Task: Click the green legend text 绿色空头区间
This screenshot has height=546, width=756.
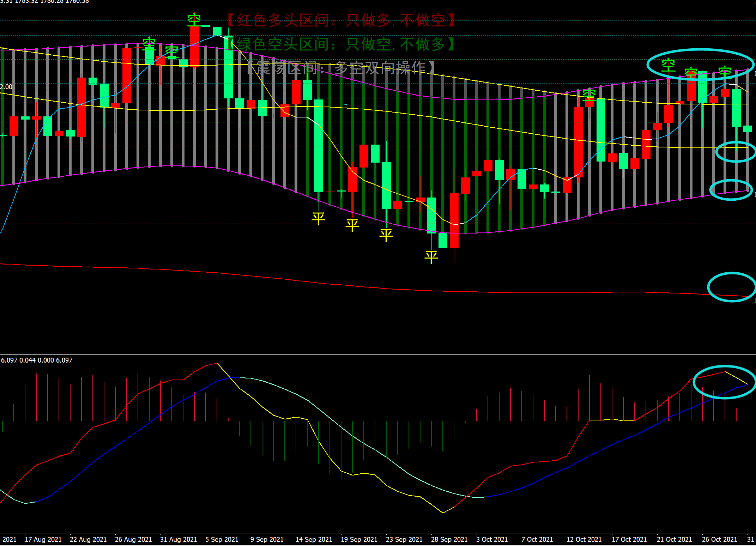Action: 283,44
